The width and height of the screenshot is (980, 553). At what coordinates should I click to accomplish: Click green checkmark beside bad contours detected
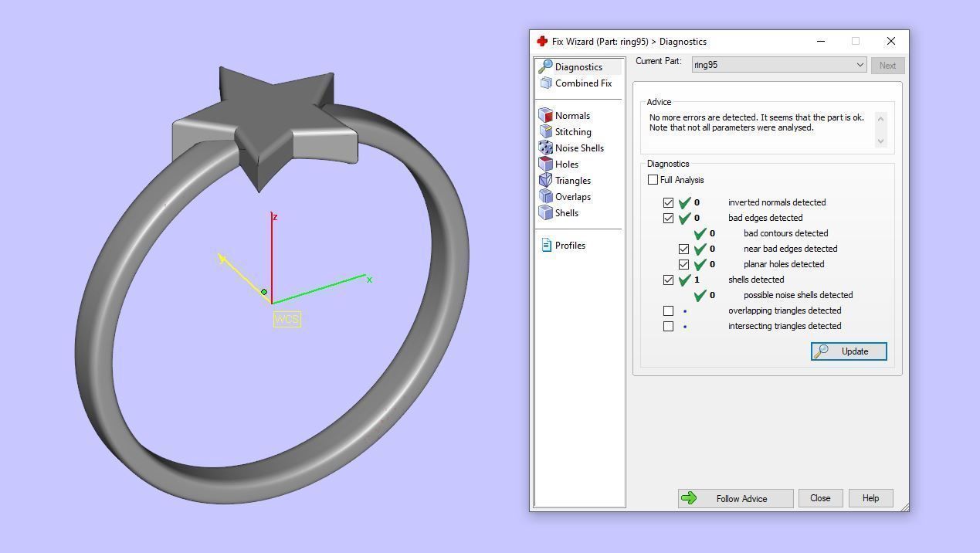[x=700, y=233]
